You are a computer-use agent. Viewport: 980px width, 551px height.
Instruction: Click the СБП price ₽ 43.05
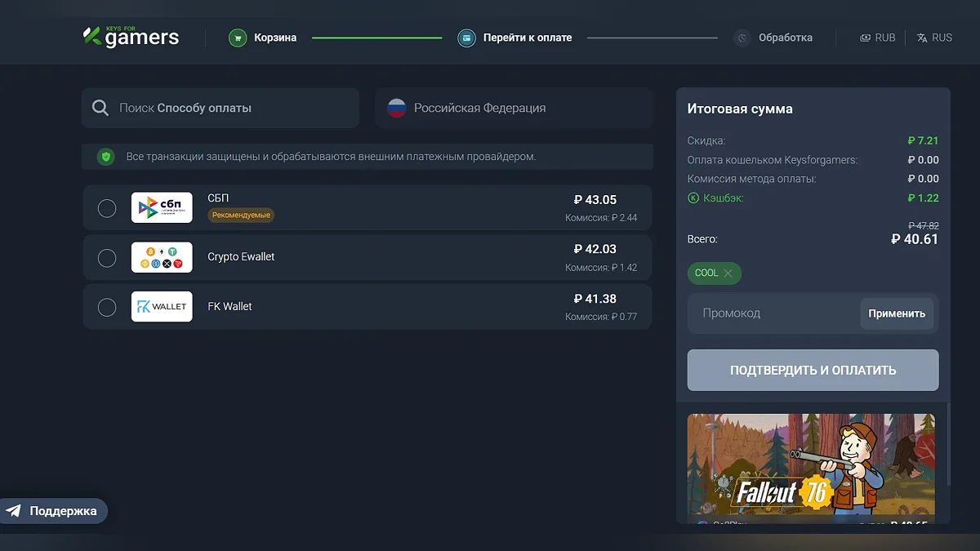click(595, 200)
